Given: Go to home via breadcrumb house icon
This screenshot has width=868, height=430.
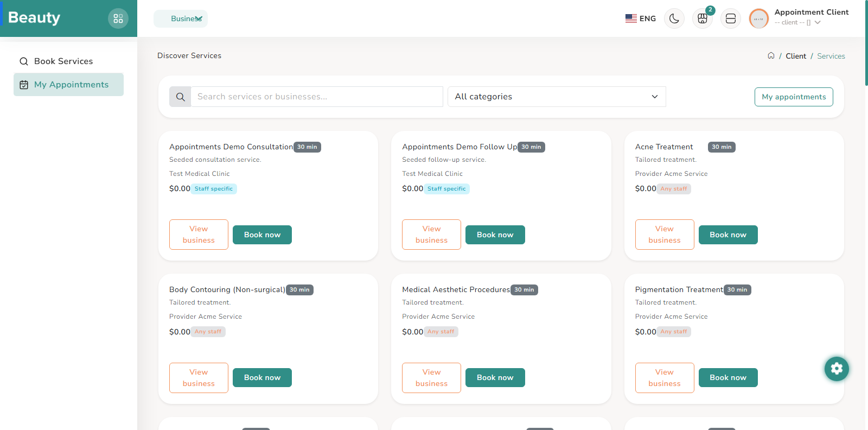Looking at the screenshot, I should [x=771, y=56].
